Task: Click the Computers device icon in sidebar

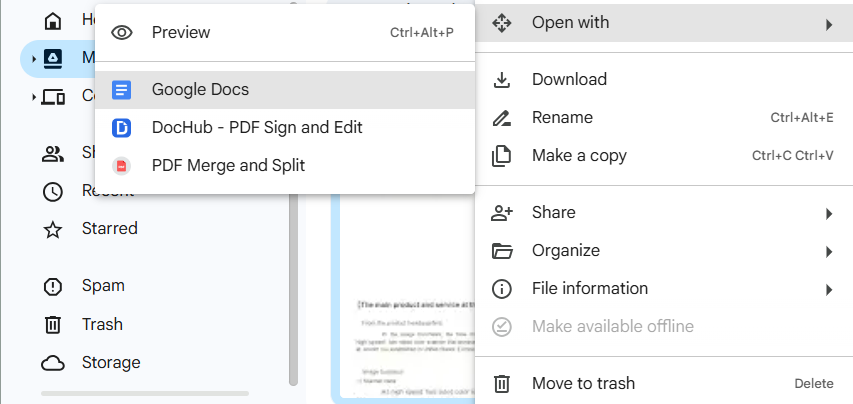Action: (x=53, y=97)
